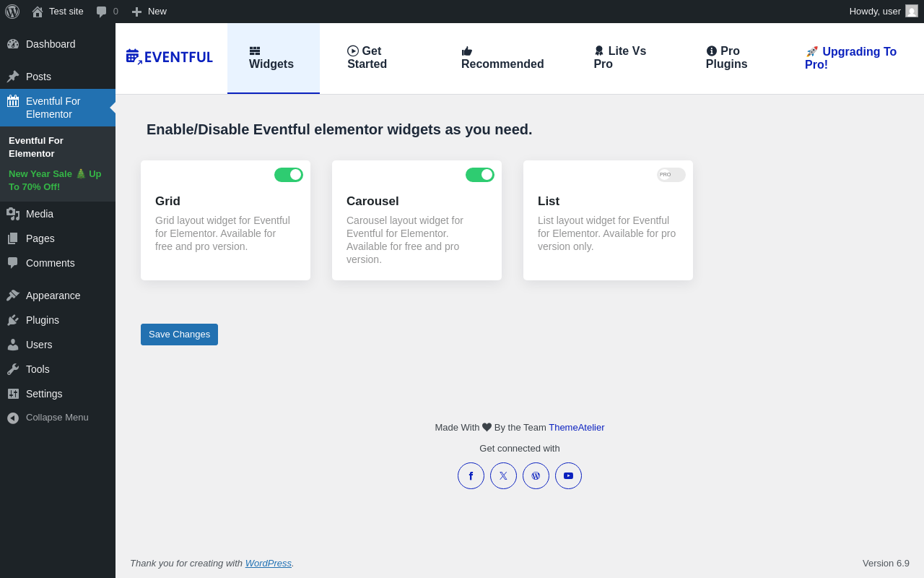Click the Posts pin icon
Viewport: 924px width, 578px height.
click(13, 77)
